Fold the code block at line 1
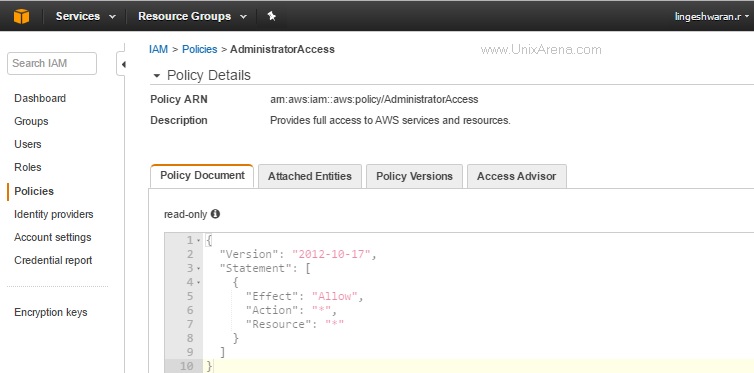Viewport: 754px width, 373px height. pyautogui.click(x=199, y=240)
